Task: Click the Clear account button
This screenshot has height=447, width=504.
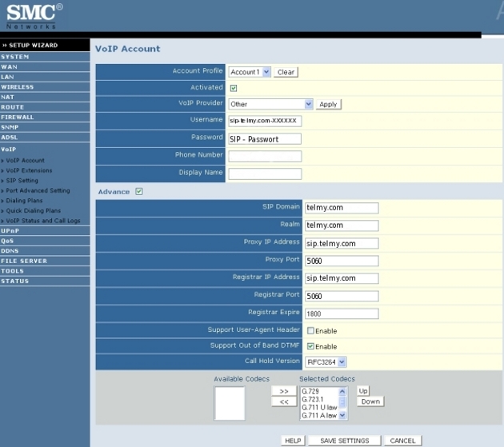Action: coord(286,72)
